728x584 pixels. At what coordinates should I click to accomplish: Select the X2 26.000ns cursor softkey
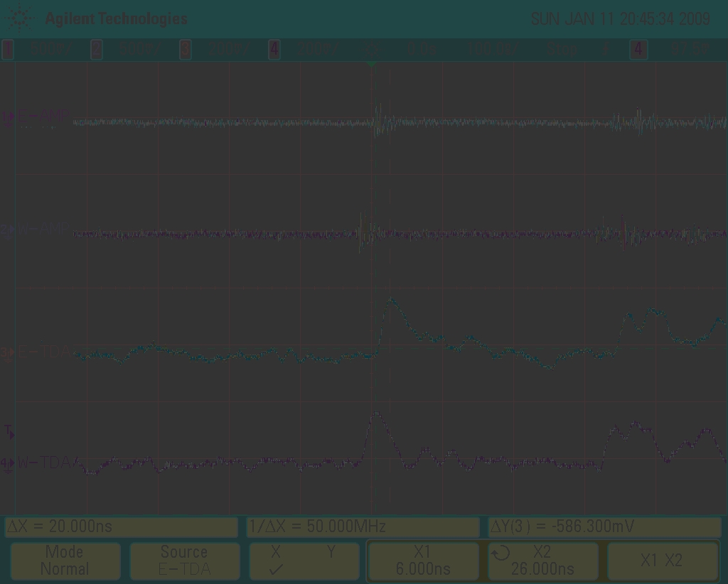(x=542, y=561)
